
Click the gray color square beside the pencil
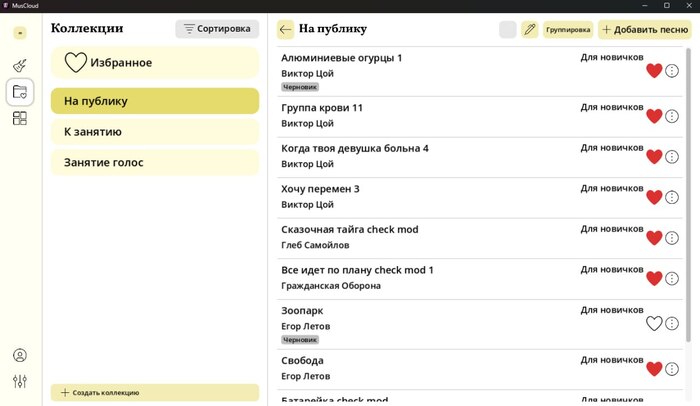click(507, 30)
